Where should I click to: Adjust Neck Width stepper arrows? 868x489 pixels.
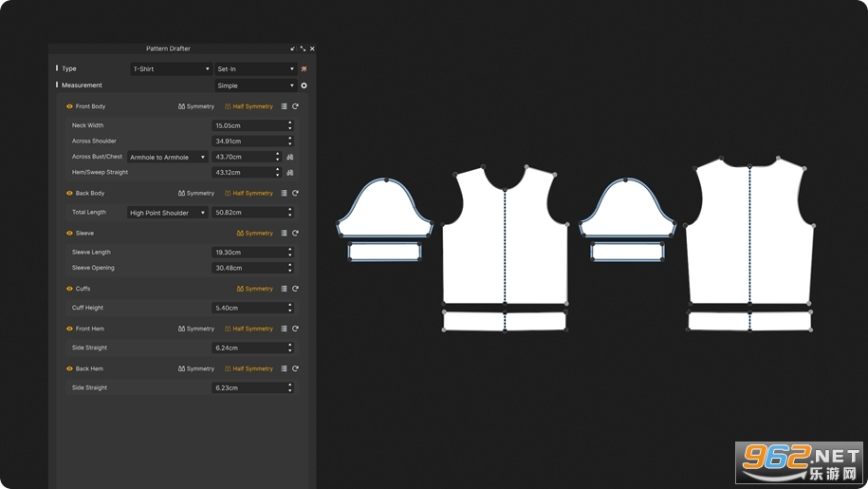290,125
